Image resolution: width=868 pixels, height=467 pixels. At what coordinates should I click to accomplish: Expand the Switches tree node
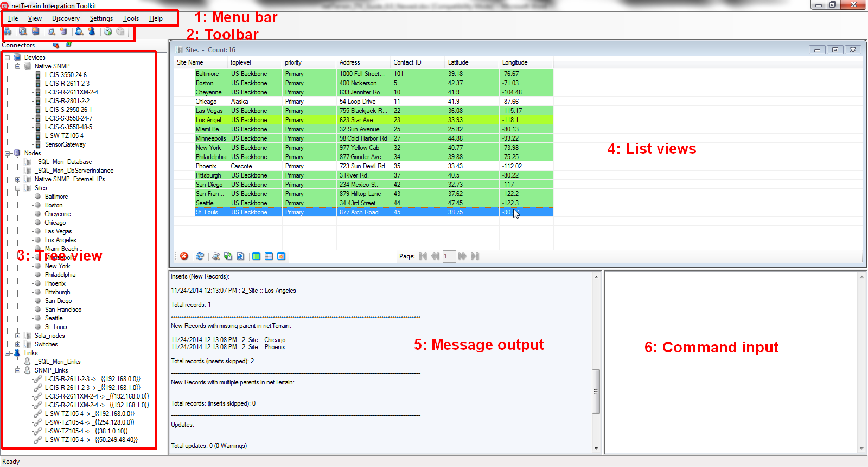tap(18, 344)
